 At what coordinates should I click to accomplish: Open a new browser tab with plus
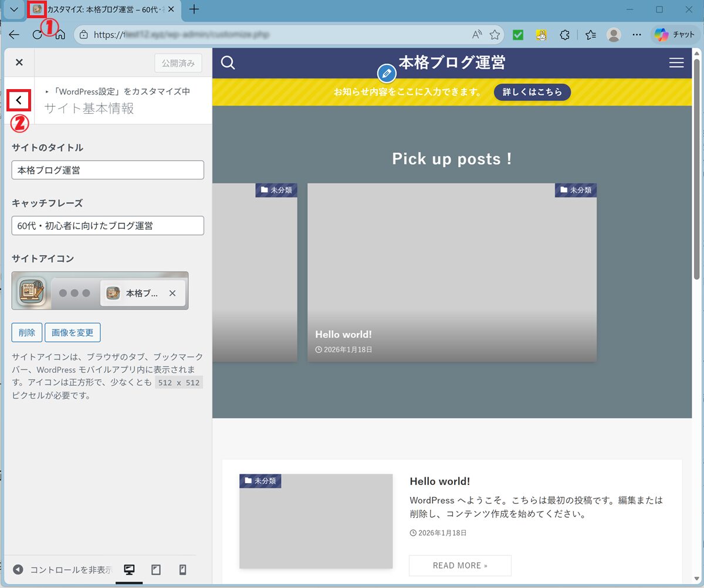point(194,10)
